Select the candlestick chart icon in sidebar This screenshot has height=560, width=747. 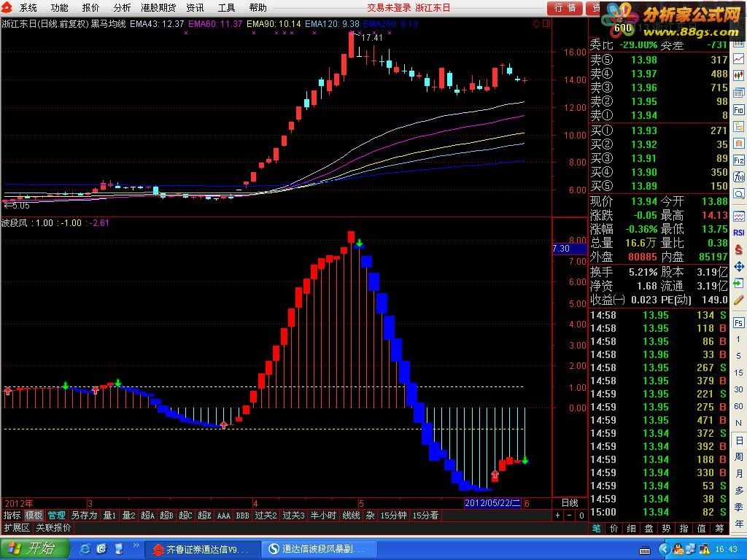[738, 76]
